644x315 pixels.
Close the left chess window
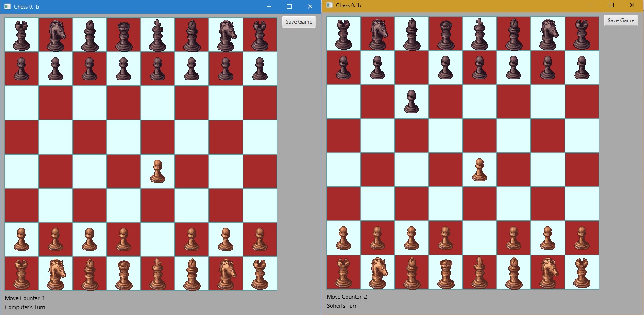pyautogui.click(x=310, y=6)
